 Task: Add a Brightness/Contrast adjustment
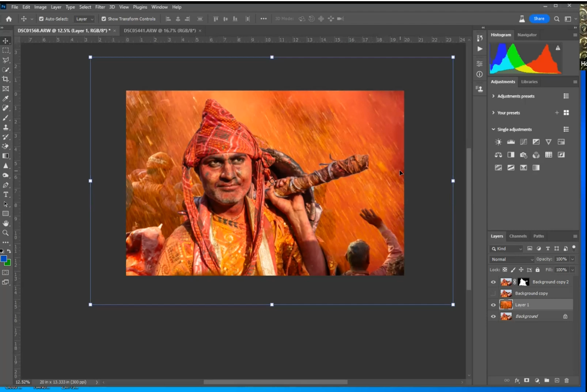pyautogui.click(x=498, y=142)
